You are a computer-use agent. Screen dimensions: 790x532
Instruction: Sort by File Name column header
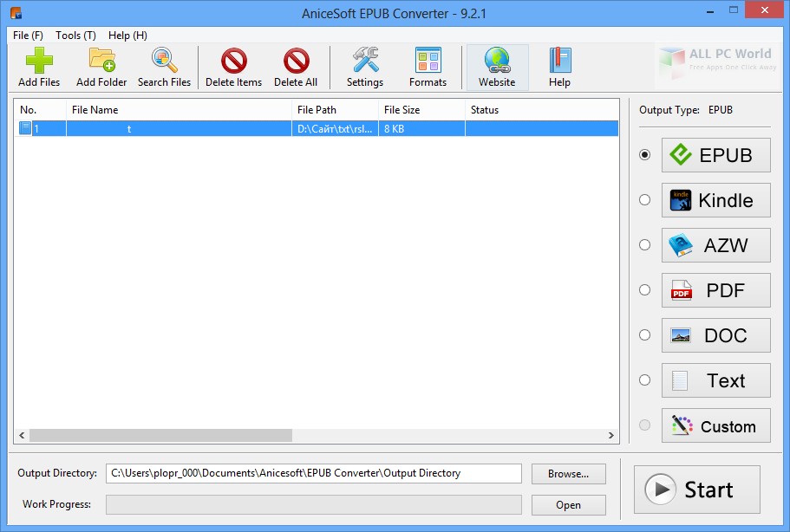point(179,110)
